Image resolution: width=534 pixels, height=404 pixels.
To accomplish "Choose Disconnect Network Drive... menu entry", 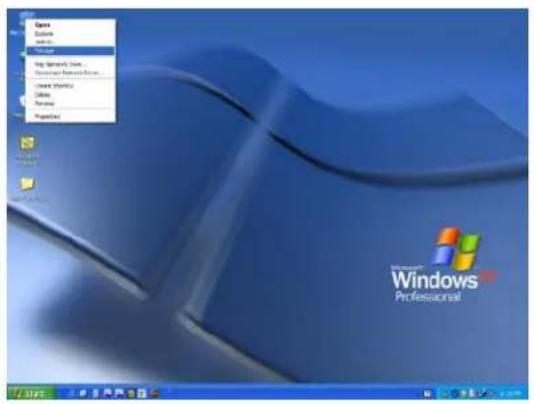I will tap(70, 73).
